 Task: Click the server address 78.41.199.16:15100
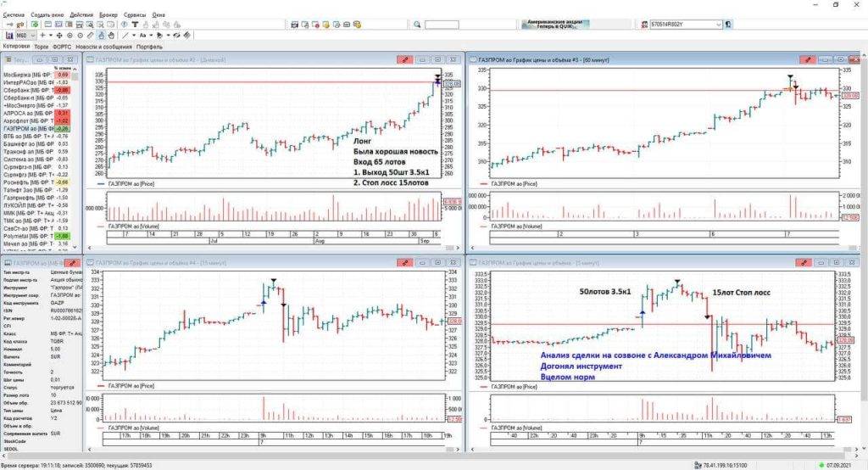tap(725, 466)
